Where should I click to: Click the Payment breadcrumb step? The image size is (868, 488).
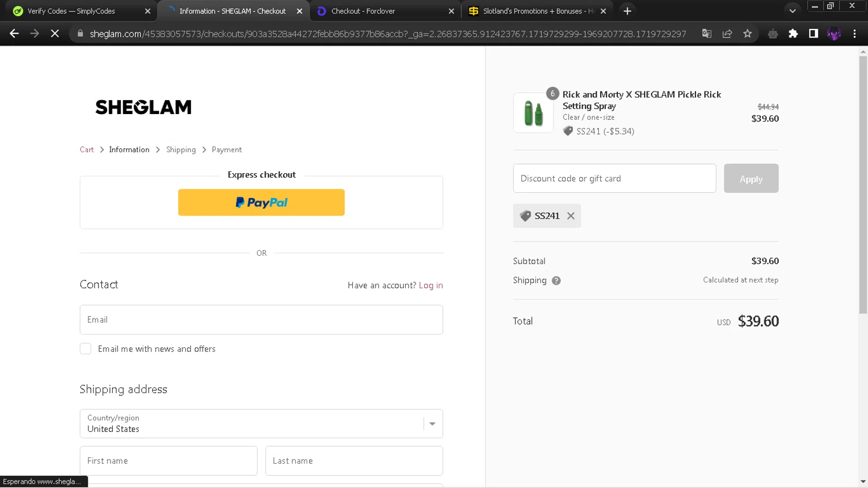(x=227, y=149)
